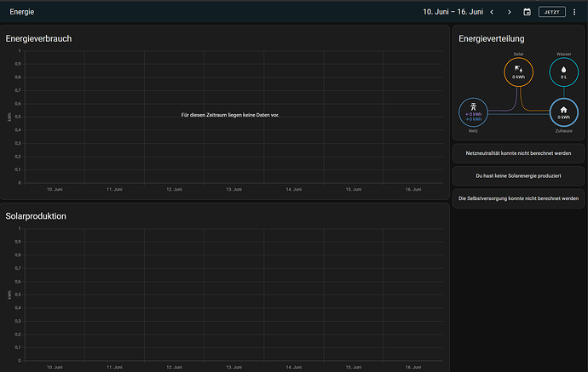Click the Netzneutralität konnte nicht berechnet werden card
Image resolution: width=588 pixels, height=372 pixels.
(518, 152)
